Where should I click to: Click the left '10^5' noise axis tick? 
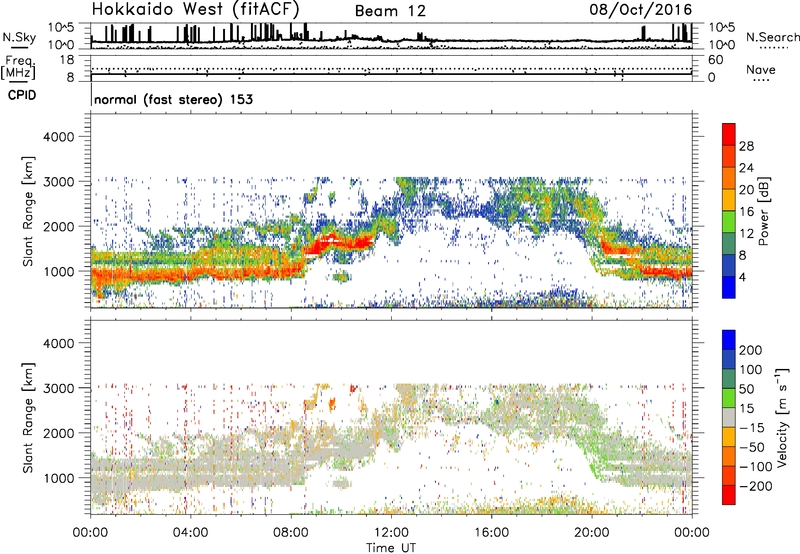[62, 27]
